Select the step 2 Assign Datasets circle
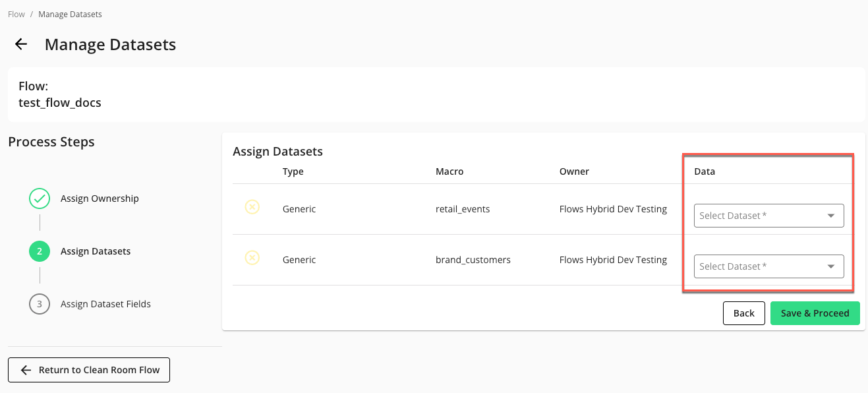 tap(39, 251)
